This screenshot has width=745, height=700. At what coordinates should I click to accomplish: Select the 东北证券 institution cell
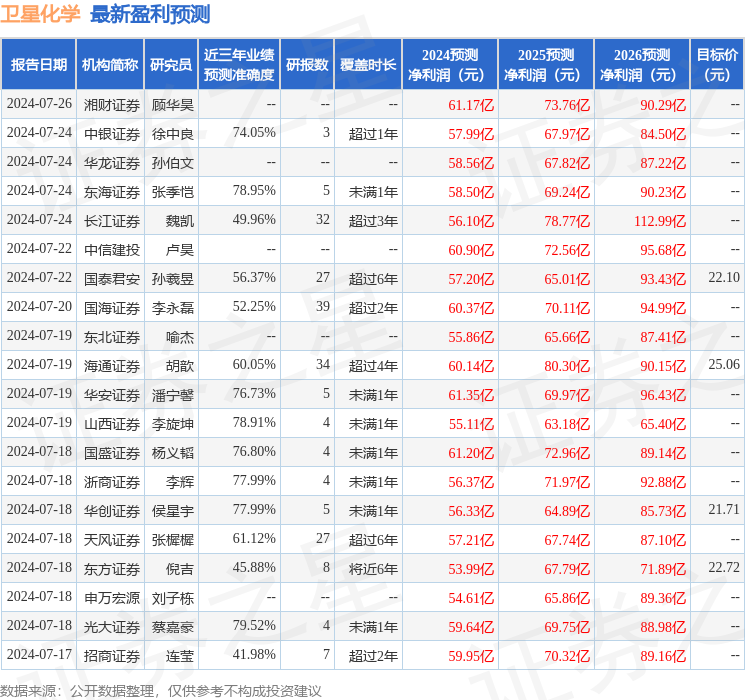112,336
